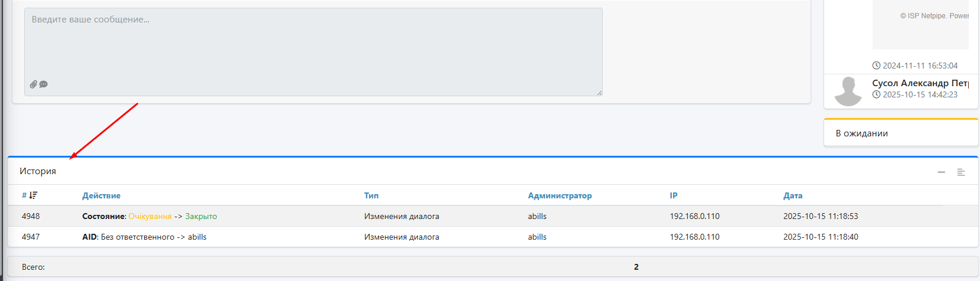This screenshot has height=281, width=980.
Task: Collapse the История panel with minus icon
Action: coord(941,172)
